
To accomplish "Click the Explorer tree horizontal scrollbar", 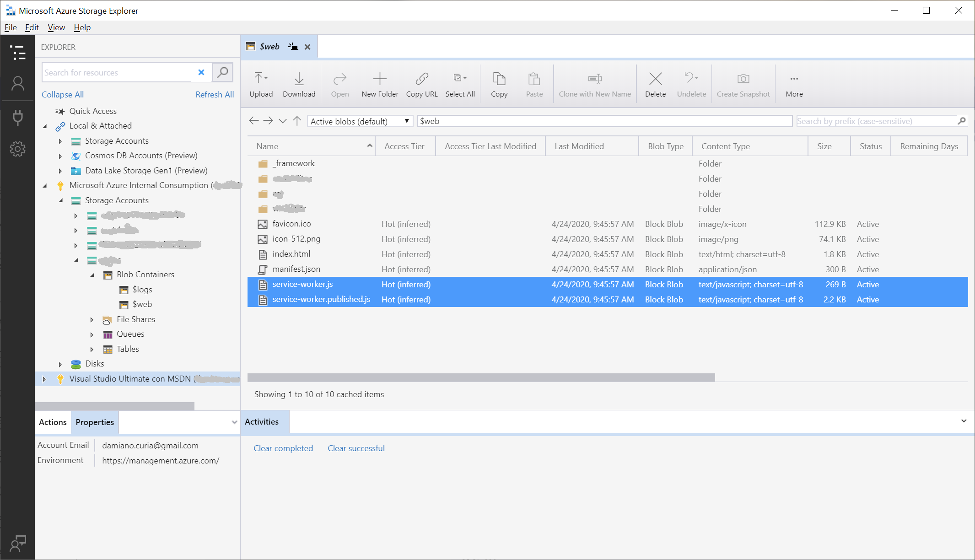I will (x=114, y=406).
